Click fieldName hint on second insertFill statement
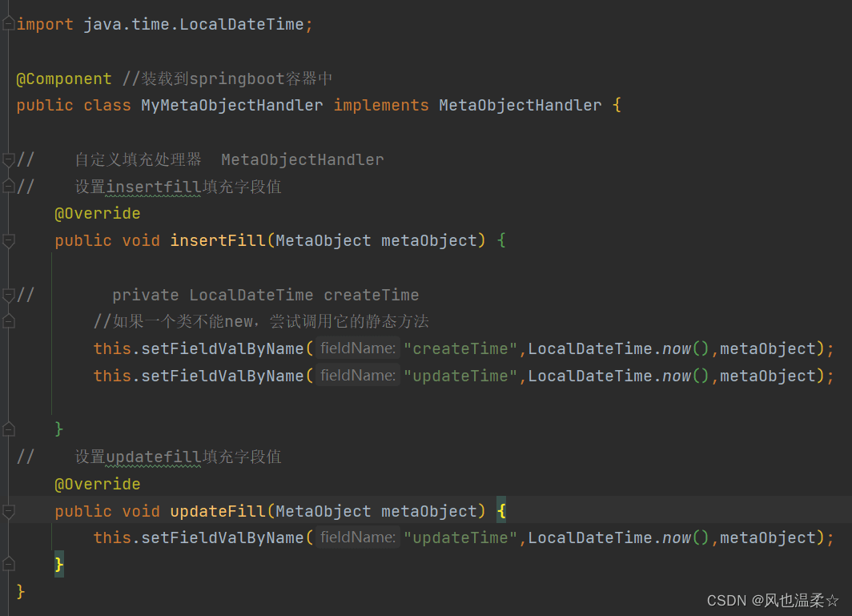This screenshot has width=852, height=616. click(358, 376)
